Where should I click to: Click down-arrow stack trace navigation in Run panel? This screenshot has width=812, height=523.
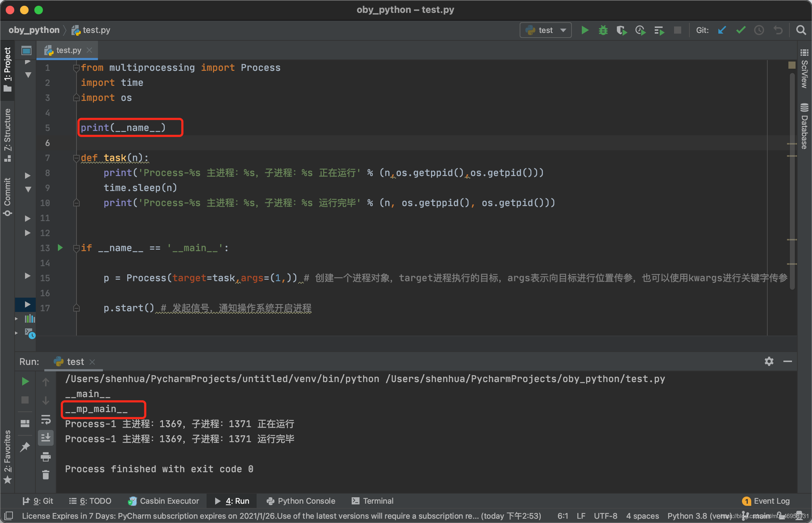point(46,401)
